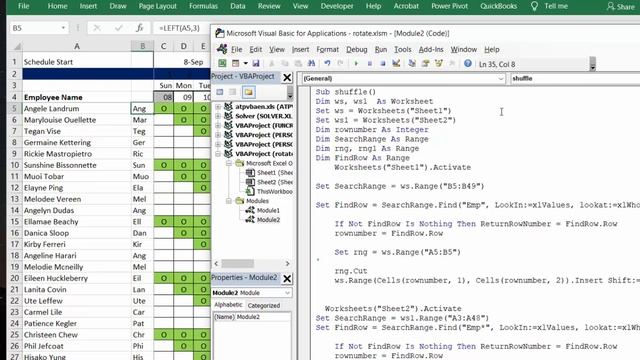Open Properties Window icon in toolbar

coord(425,63)
